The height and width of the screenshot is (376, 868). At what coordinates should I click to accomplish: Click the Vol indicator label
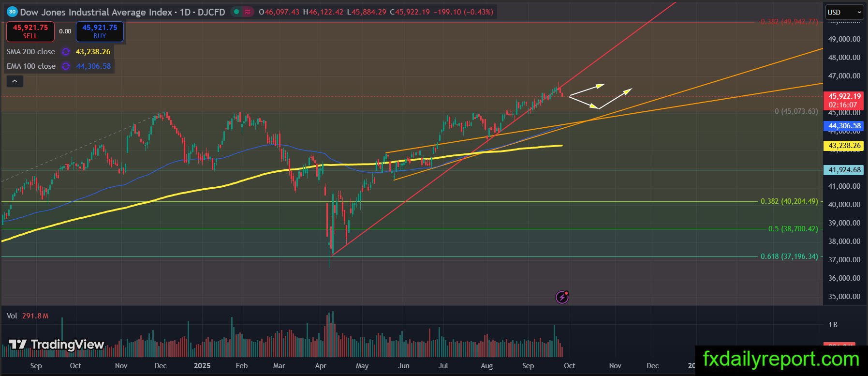tap(12, 316)
